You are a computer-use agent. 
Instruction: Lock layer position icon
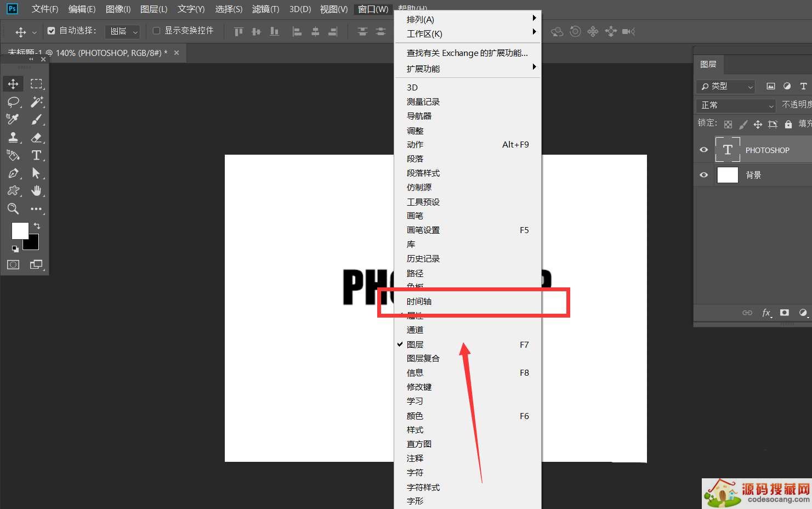(758, 125)
